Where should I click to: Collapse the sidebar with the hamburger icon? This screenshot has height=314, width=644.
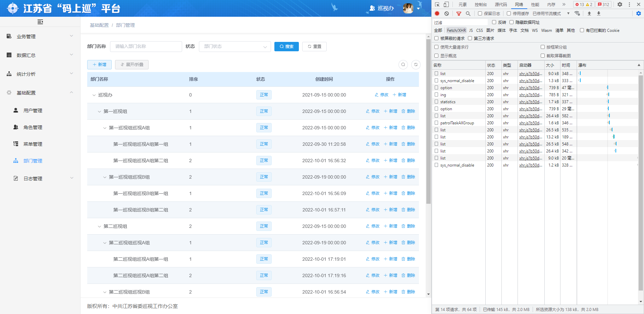coord(40,22)
